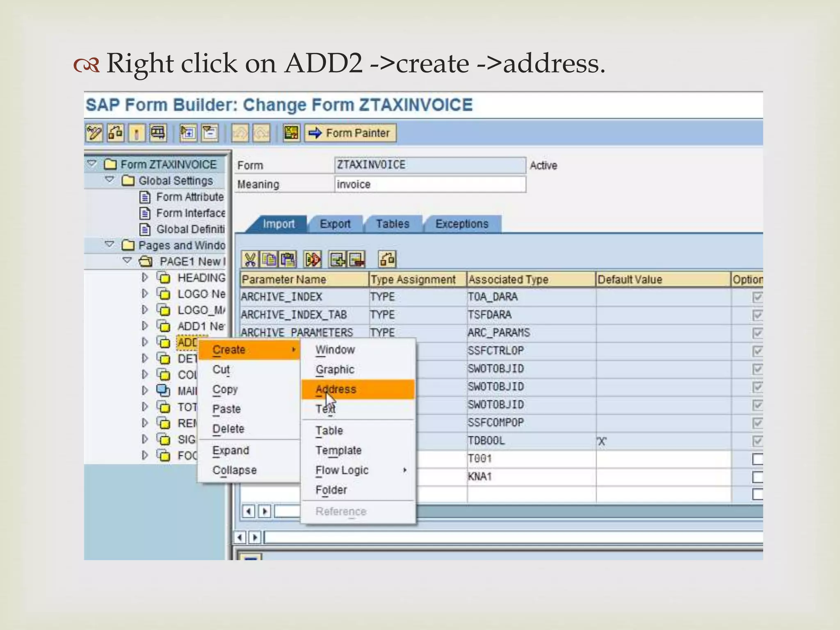Image resolution: width=840 pixels, height=630 pixels.
Task: Collapse the Global Settings tree node
Action: (x=109, y=180)
